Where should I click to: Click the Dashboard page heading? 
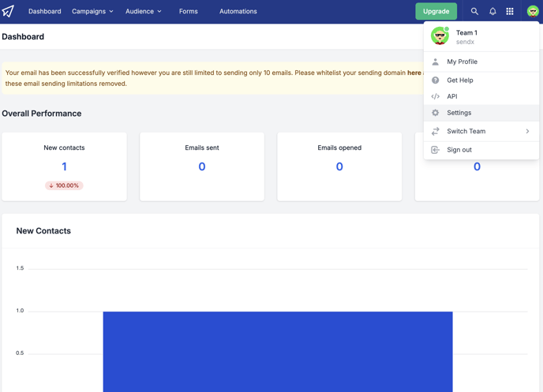[23, 36]
